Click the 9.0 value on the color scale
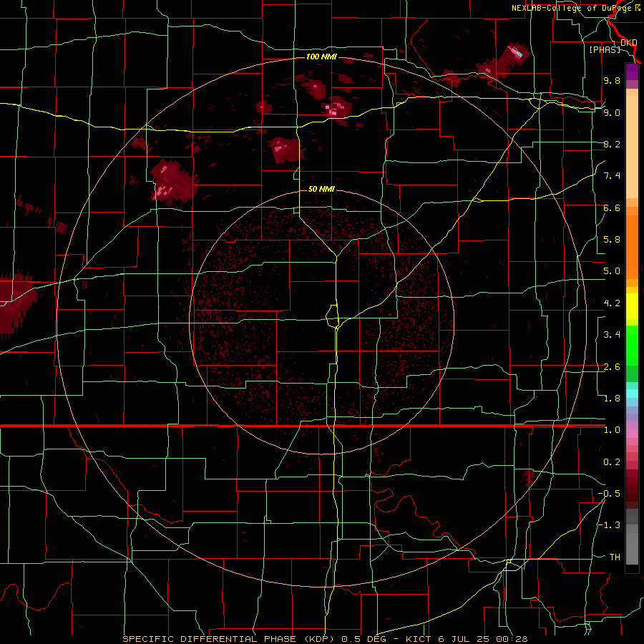 tap(612, 112)
